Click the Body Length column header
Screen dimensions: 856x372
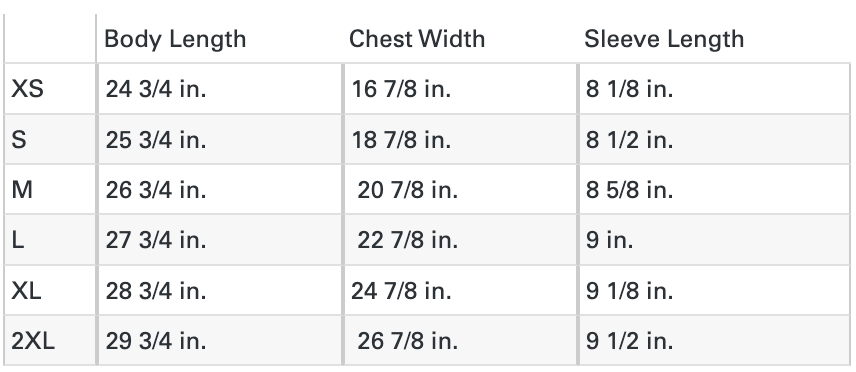pos(175,39)
